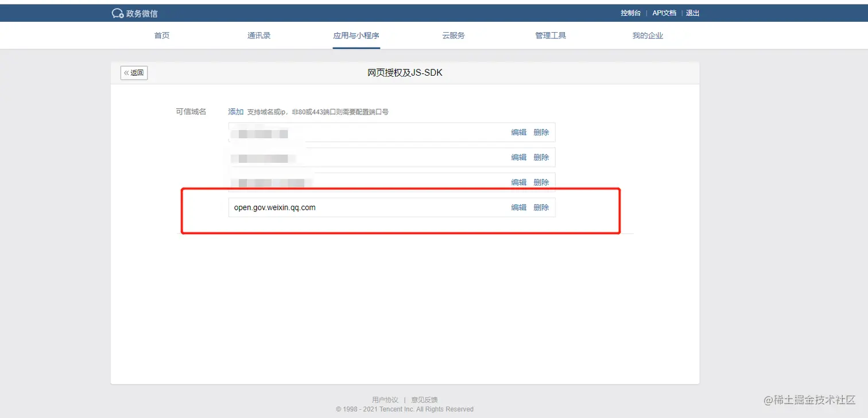Click 编辑 on the first blurred domain row
The image size is (868, 418).
519,132
